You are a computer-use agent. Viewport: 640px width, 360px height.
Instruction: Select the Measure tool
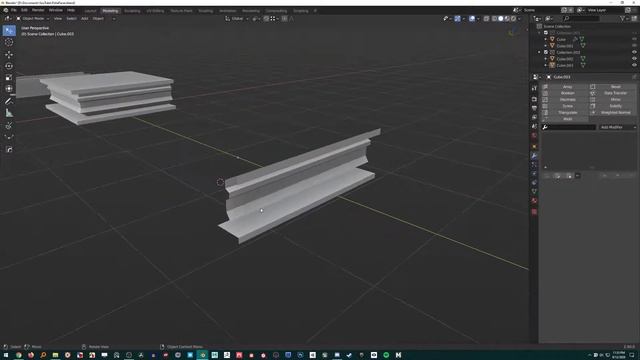pyautogui.click(x=9, y=113)
